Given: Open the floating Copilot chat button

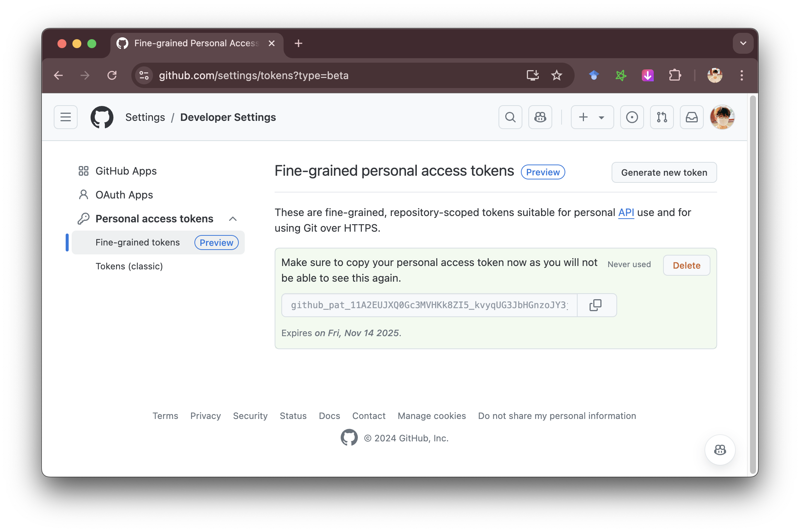Looking at the screenshot, I should [x=720, y=450].
